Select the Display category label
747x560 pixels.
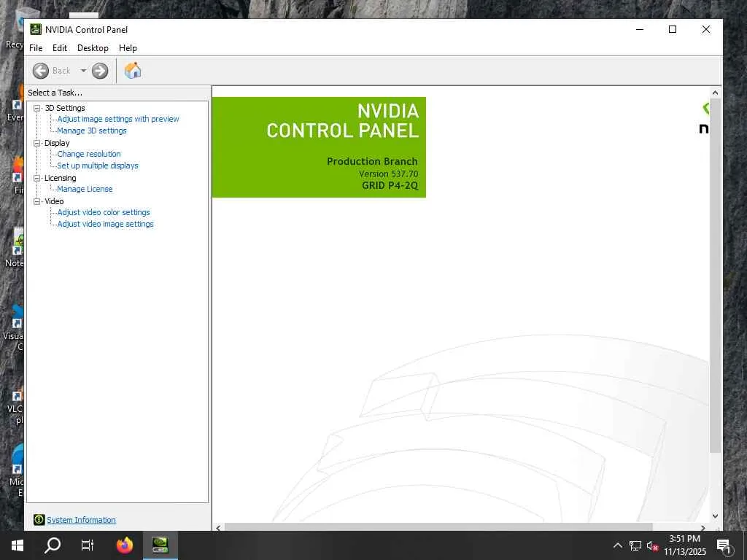[x=57, y=143]
